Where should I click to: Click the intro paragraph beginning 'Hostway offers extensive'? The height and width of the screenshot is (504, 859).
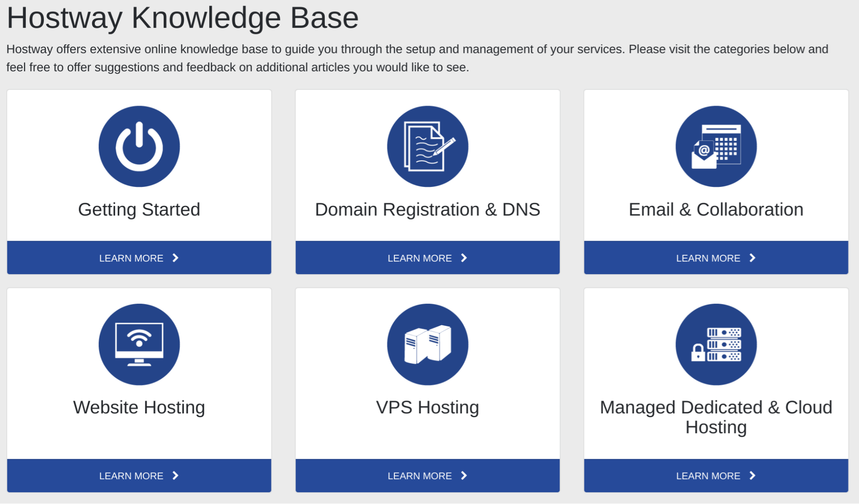(417, 58)
